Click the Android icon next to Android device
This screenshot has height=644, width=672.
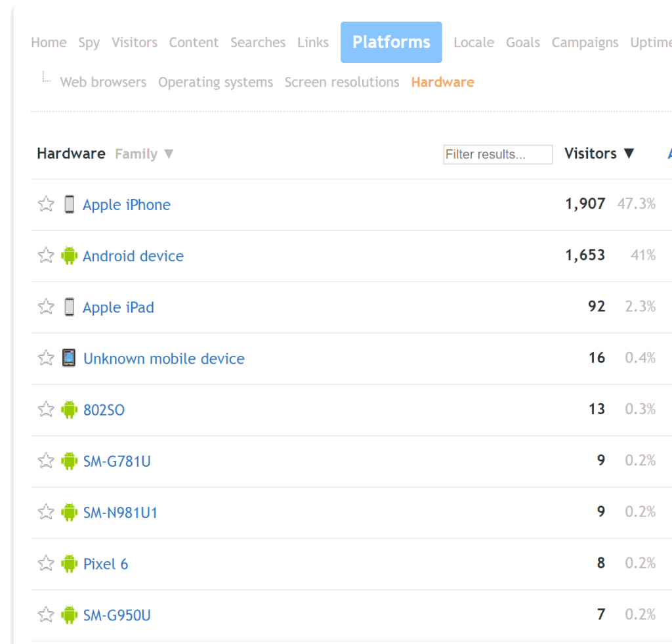(69, 256)
